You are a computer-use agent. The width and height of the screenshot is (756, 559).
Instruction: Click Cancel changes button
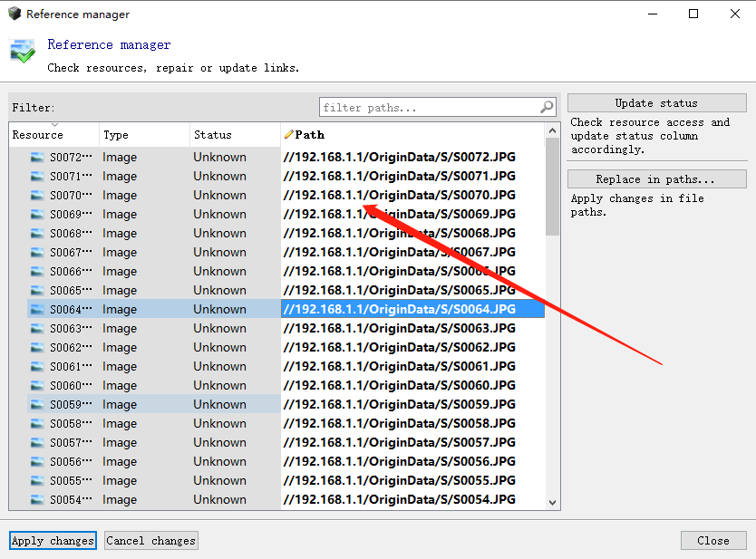[x=150, y=541]
